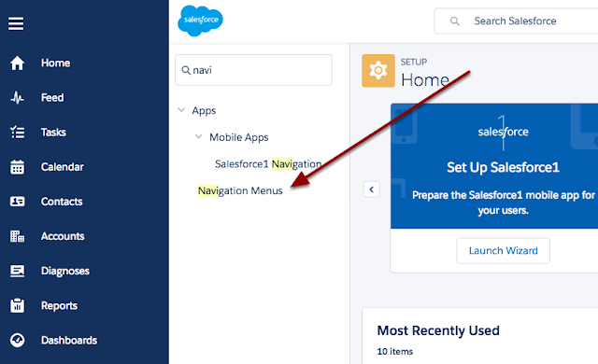The width and height of the screenshot is (598, 364).
Task: Click the Reports clipboard icon
Action: [x=17, y=305]
